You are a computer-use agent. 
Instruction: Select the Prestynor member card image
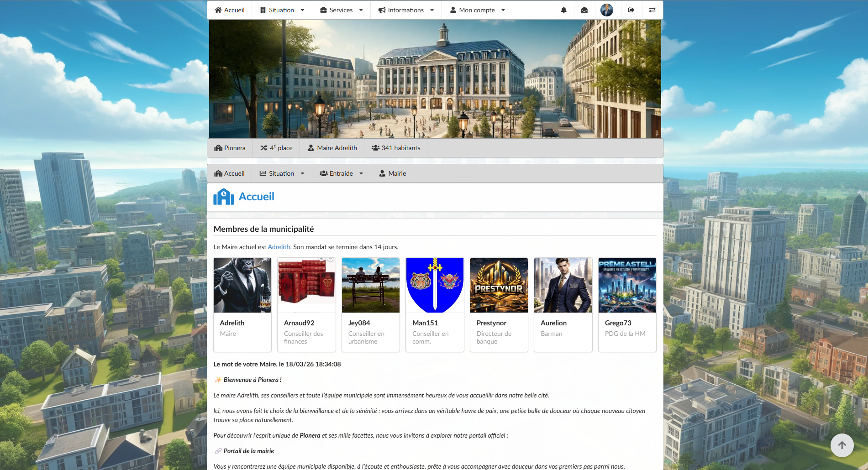(499, 285)
